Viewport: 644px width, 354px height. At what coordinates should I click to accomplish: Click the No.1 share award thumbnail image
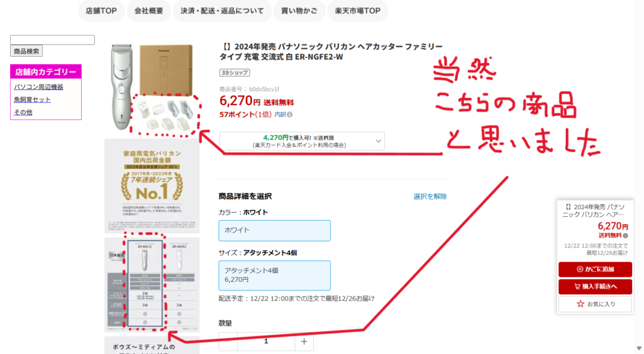pos(152,186)
